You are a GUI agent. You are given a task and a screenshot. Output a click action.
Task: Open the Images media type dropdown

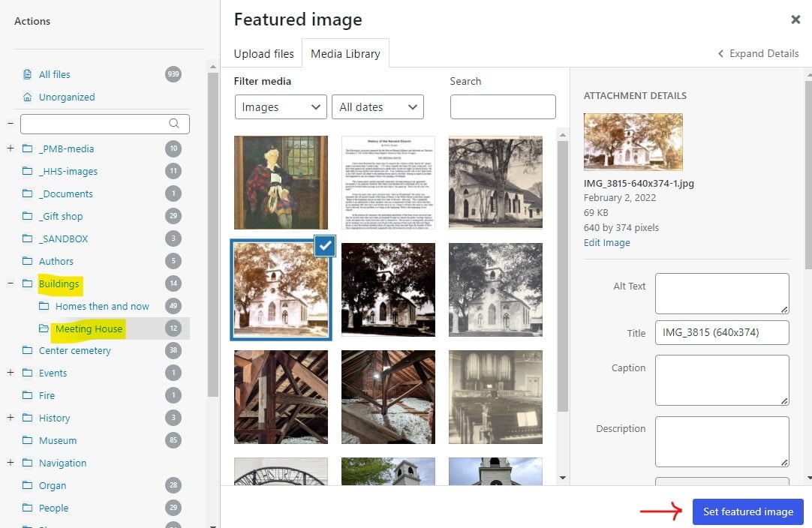(281, 107)
